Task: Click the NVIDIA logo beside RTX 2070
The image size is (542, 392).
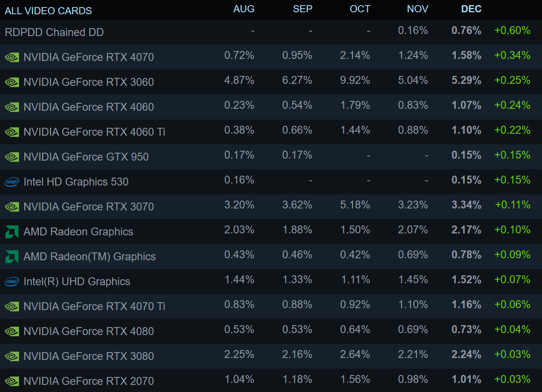Action: point(12,381)
